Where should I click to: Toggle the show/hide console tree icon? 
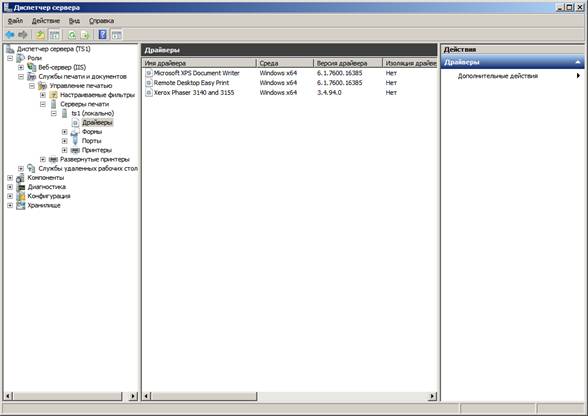point(54,35)
